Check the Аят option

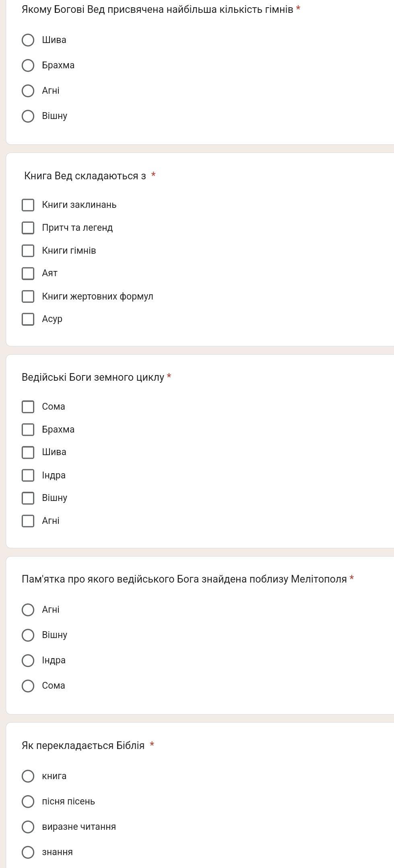pyautogui.click(x=28, y=273)
